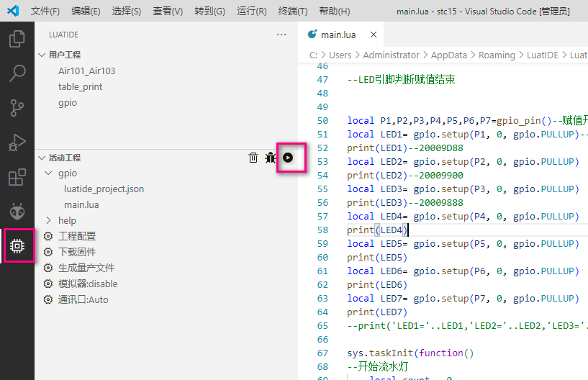
Task: Open the 选择(S) menu
Action: (x=127, y=12)
